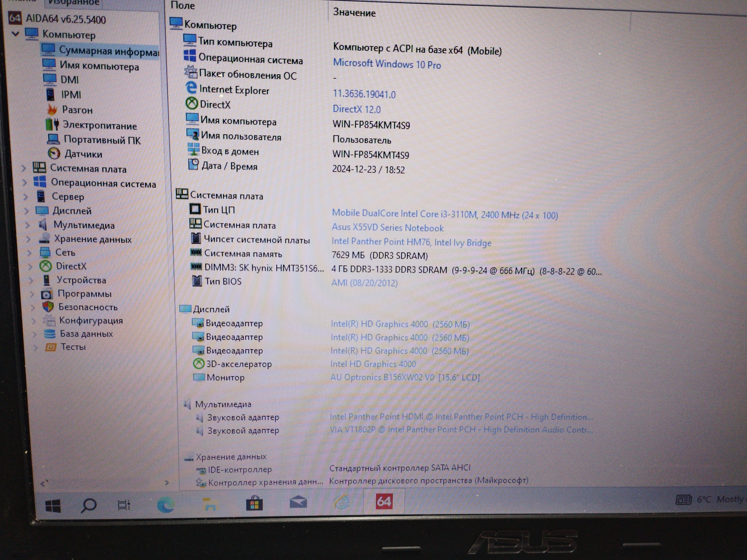Screen dimensions: 747x560
Task: Click the DirectX Xbox icon in tree
Action: tap(46, 266)
